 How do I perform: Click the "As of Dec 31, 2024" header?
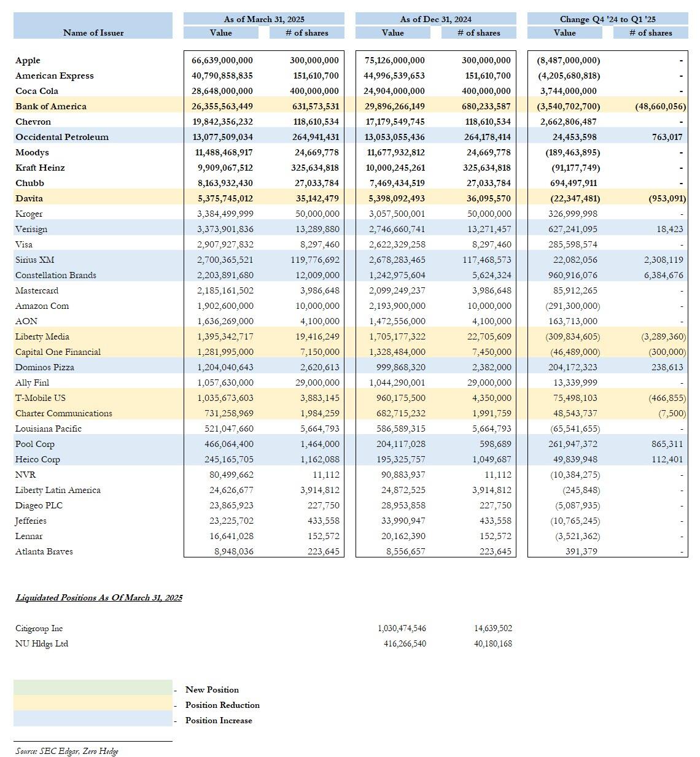436,19
